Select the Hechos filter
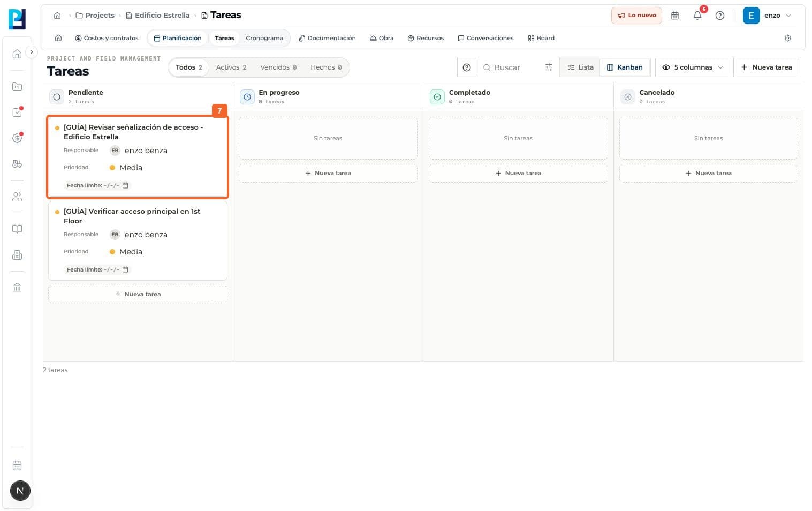Screen dimensions: 812x511 (326, 67)
